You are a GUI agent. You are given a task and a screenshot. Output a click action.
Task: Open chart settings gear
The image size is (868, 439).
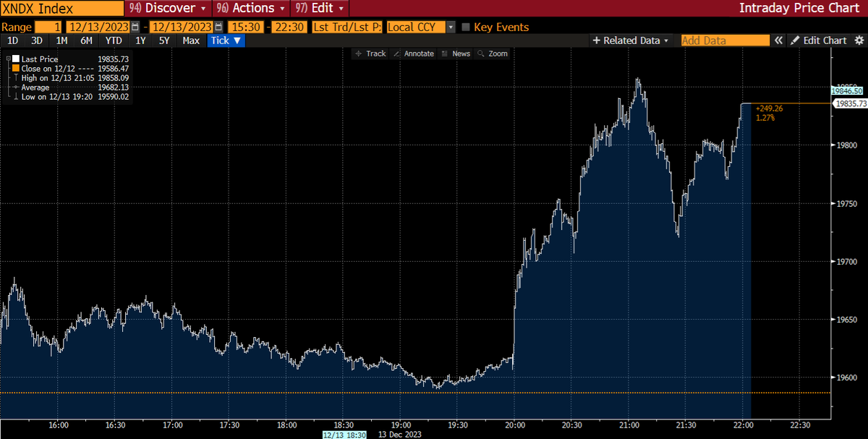tap(858, 41)
